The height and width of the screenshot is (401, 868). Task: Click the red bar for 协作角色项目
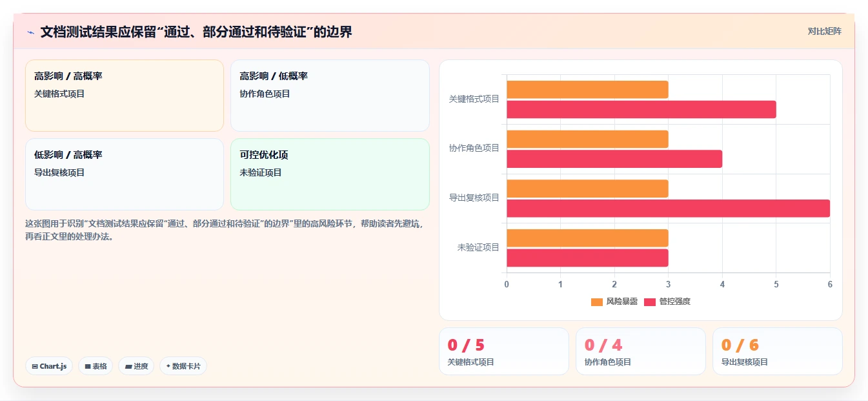[x=614, y=159]
